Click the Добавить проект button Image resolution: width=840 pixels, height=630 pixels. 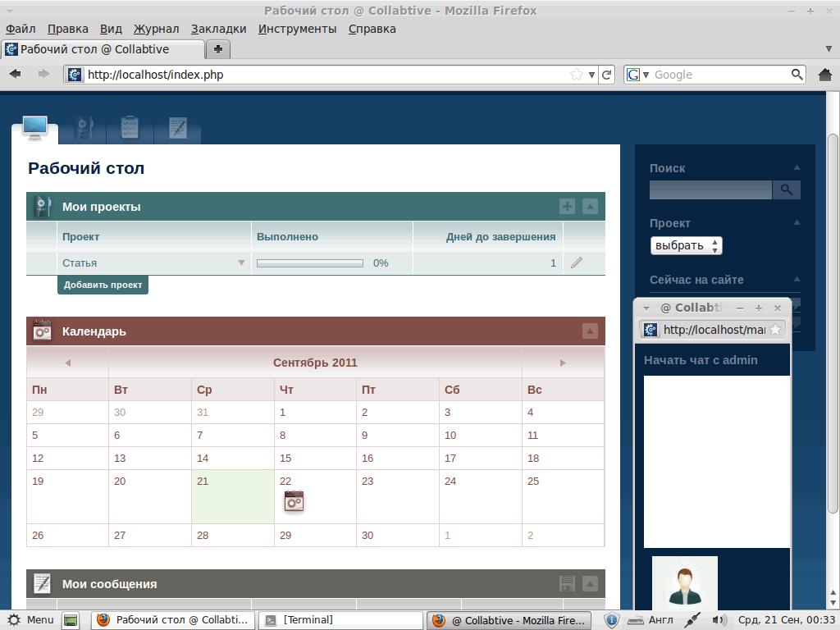tap(103, 285)
